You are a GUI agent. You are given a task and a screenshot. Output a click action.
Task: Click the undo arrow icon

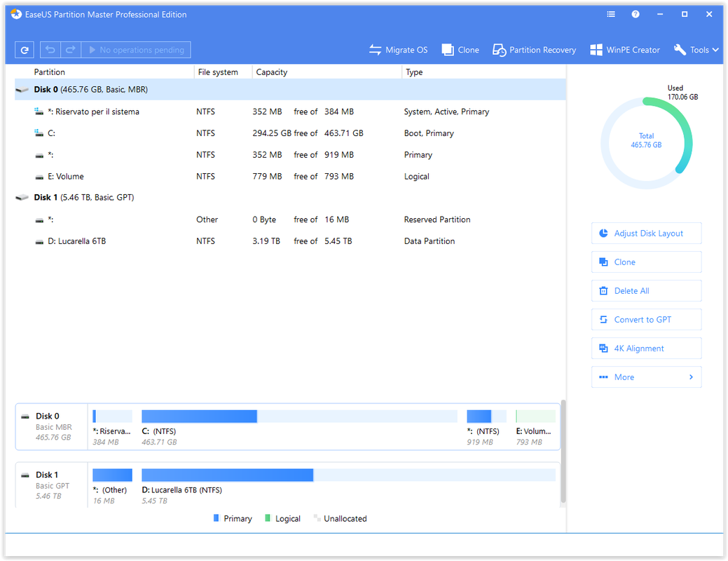[x=50, y=50]
